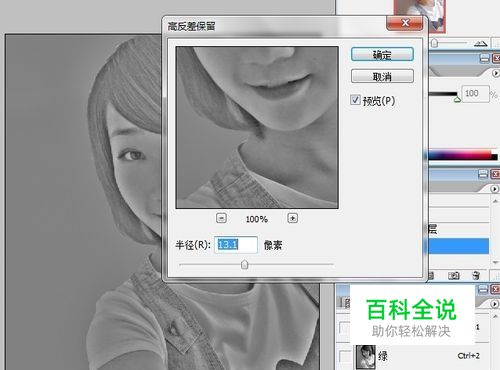Click the 高反差保留 dialog title
This screenshot has height=370, width=500.
191,26
